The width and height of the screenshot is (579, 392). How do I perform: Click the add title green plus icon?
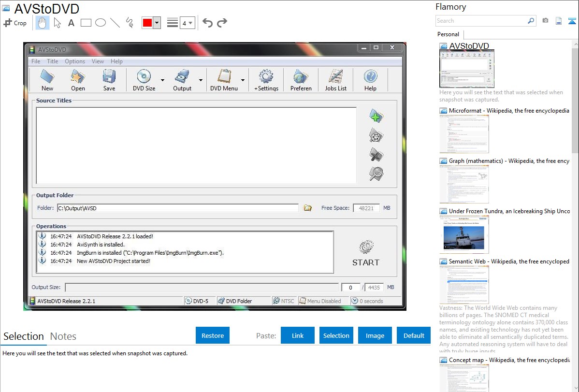tap(376, 116)
